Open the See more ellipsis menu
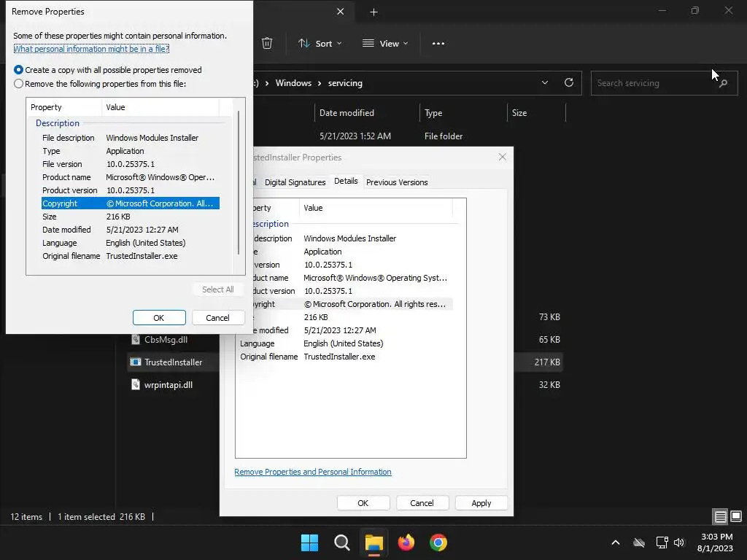The width and height of the screenshot is (747, 560). pyautogui.click(x=438, y=43)
